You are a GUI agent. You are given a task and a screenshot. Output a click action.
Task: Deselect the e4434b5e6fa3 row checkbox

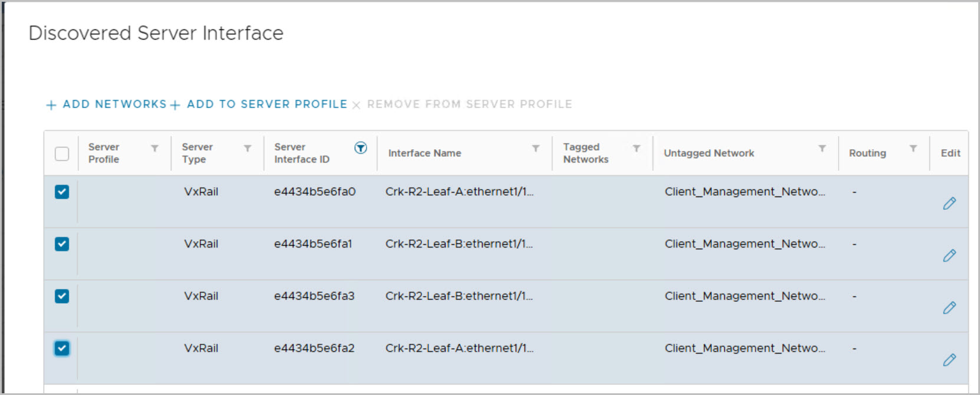[x=62, y=296]
